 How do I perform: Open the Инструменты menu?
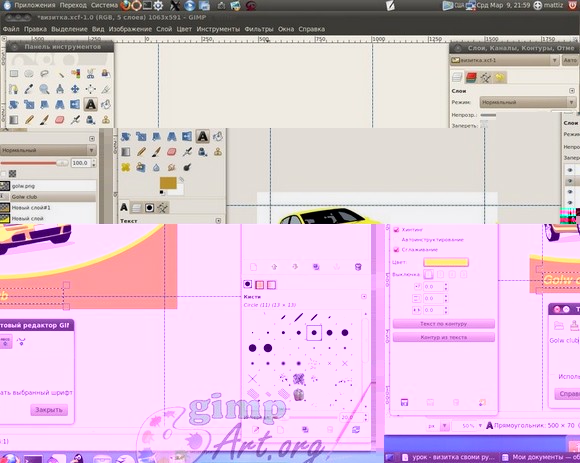218,29
